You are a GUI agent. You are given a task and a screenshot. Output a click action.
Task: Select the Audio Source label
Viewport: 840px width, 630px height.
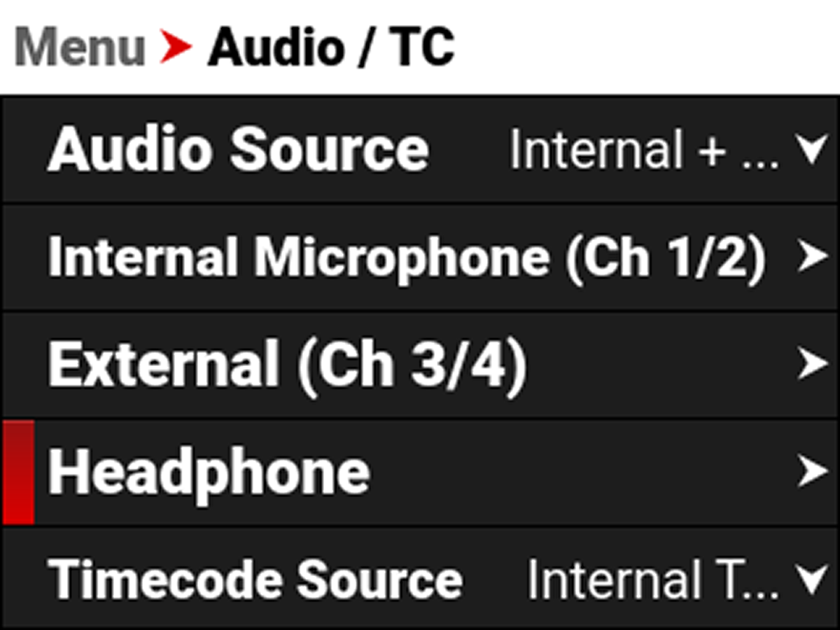[x=238, y=150]
